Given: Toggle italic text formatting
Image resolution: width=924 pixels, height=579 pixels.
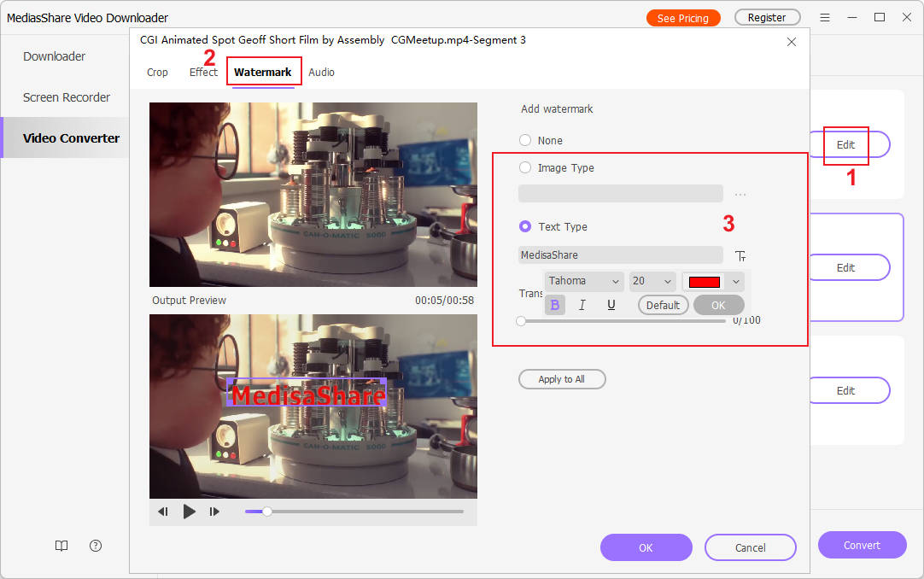Looking at the screenshot, I should click(582, 305).
